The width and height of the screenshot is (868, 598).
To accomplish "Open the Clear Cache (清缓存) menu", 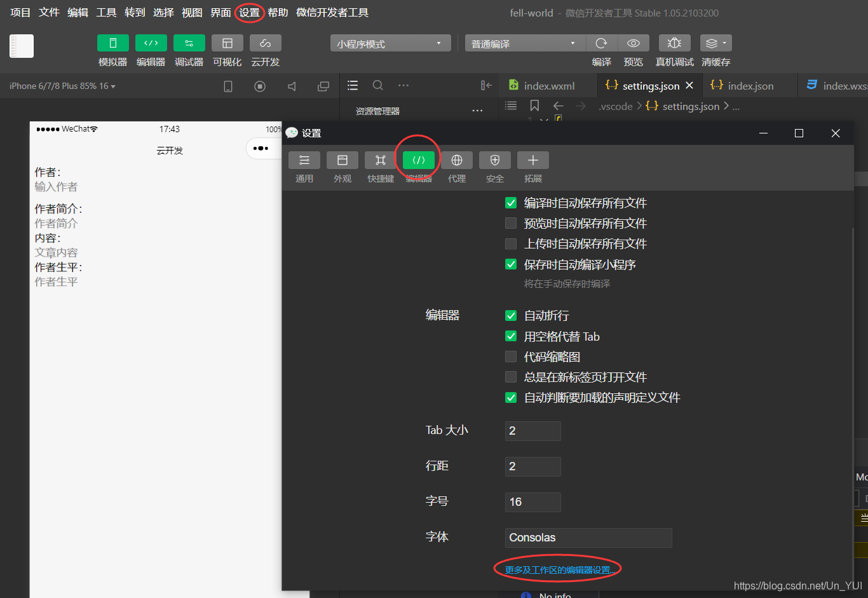I will pos(716,43).
